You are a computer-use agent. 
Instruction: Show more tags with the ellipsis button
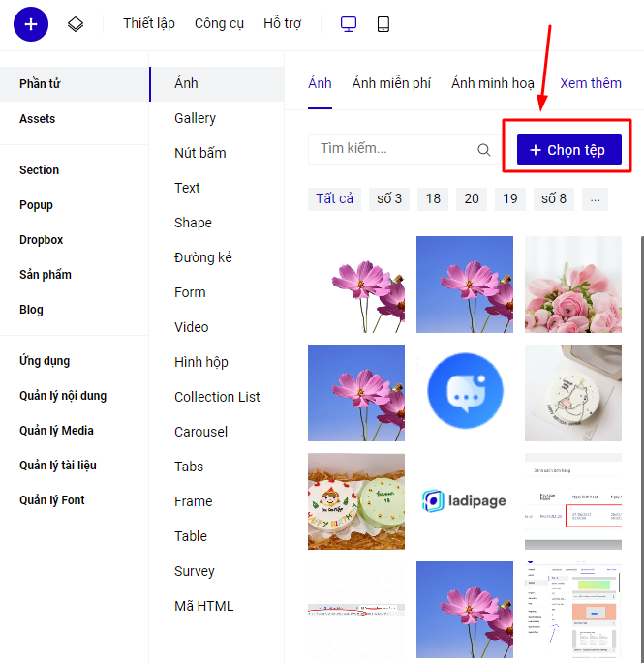tap(595, 199)
